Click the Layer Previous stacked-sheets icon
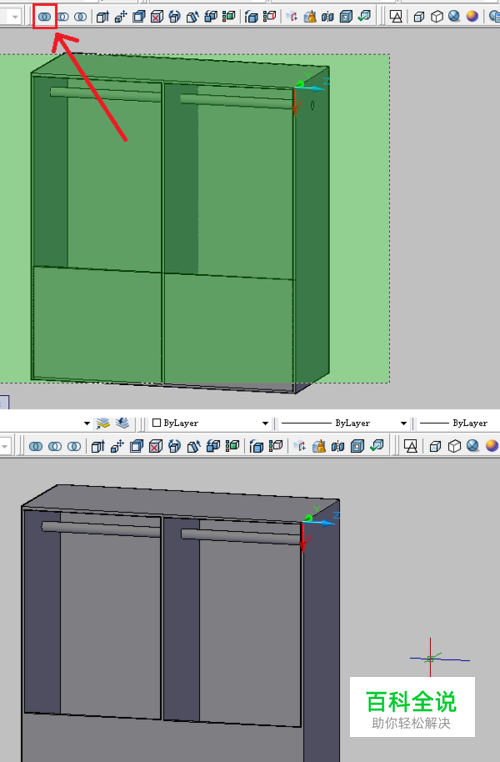 pos(122,423)
